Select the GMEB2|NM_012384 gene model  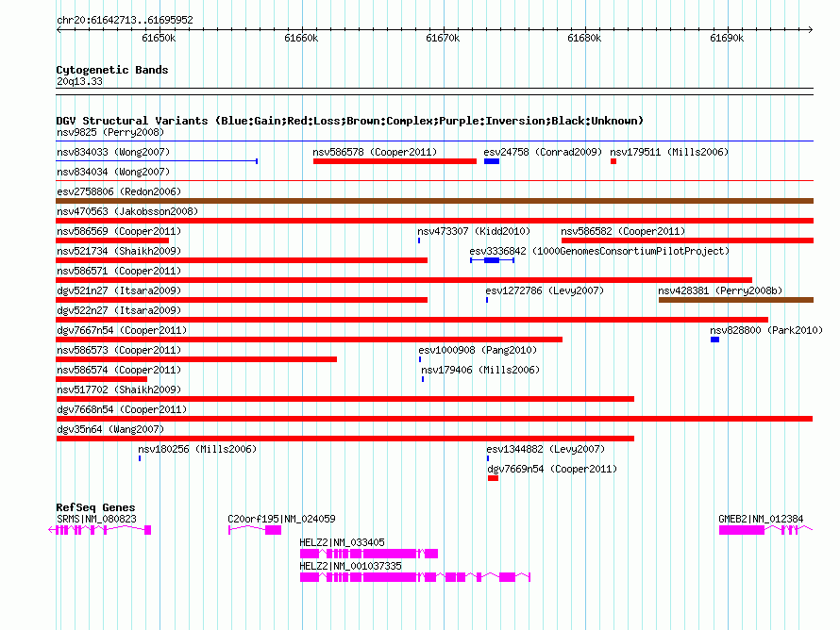click(759, 530)
